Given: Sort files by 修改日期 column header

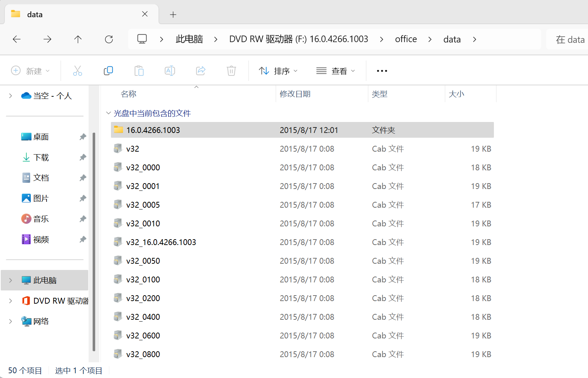Looking at the screenshot, I should coord(295,94).
